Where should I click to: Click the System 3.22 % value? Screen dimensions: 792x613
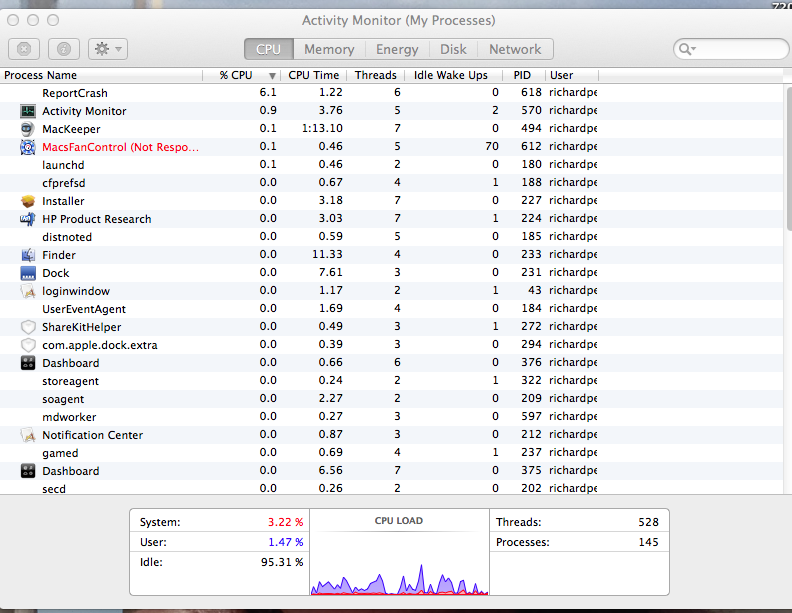tap(285, 522)
